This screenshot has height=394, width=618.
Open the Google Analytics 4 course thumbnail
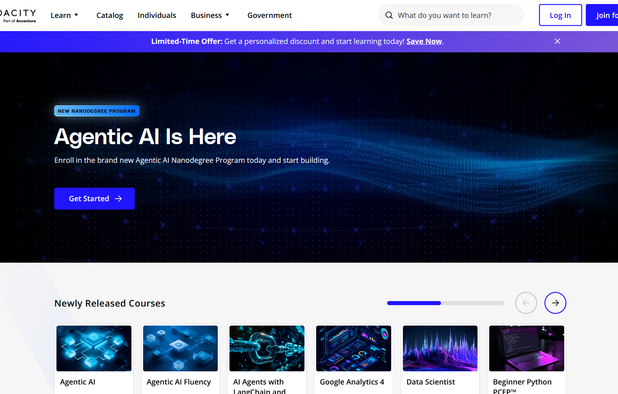click(x=354, y=348)
